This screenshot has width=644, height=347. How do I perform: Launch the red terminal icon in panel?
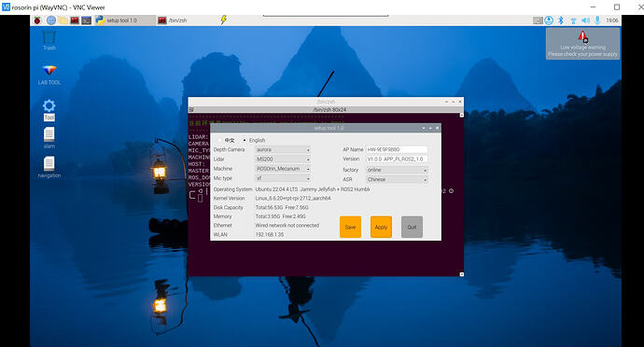coord(75,21)
